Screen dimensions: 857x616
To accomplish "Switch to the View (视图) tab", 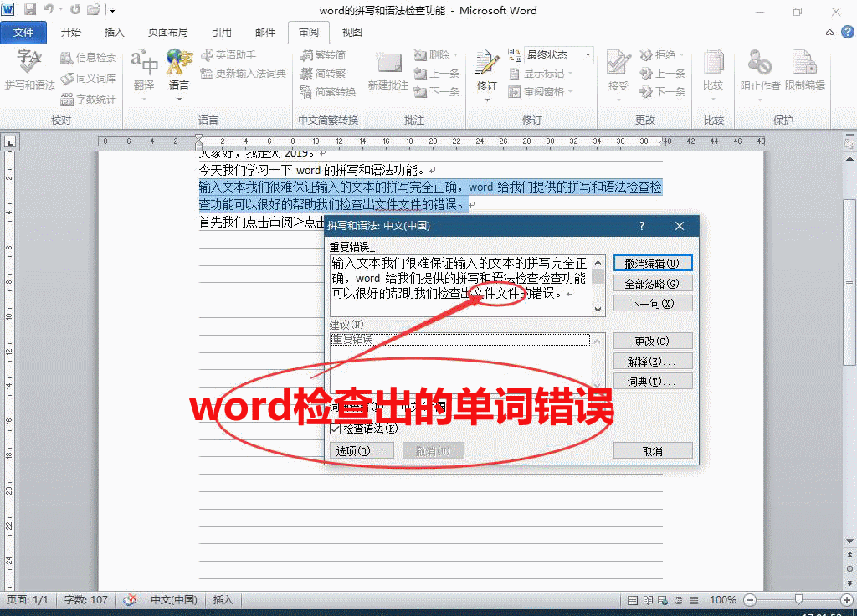I will point(352,33).
